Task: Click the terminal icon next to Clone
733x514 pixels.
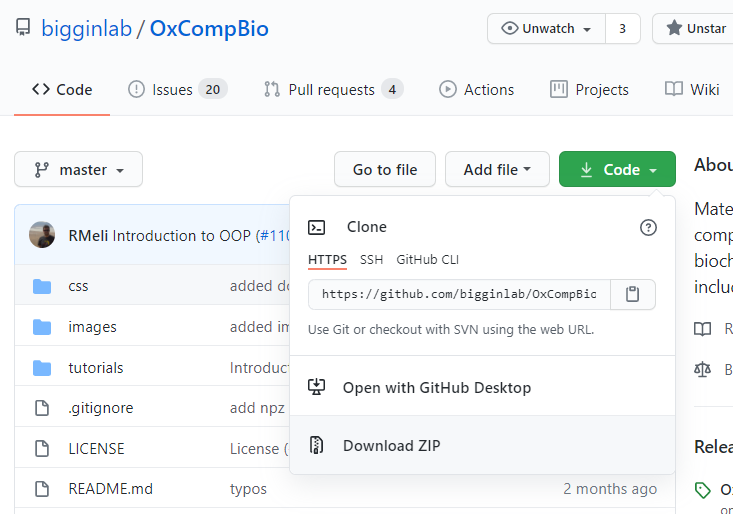Action: coord(316,228)
